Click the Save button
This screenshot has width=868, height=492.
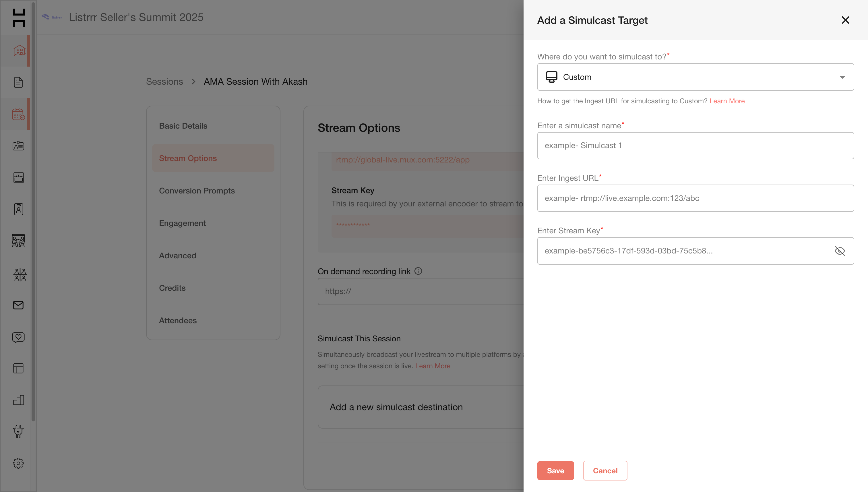coord(555,470)
